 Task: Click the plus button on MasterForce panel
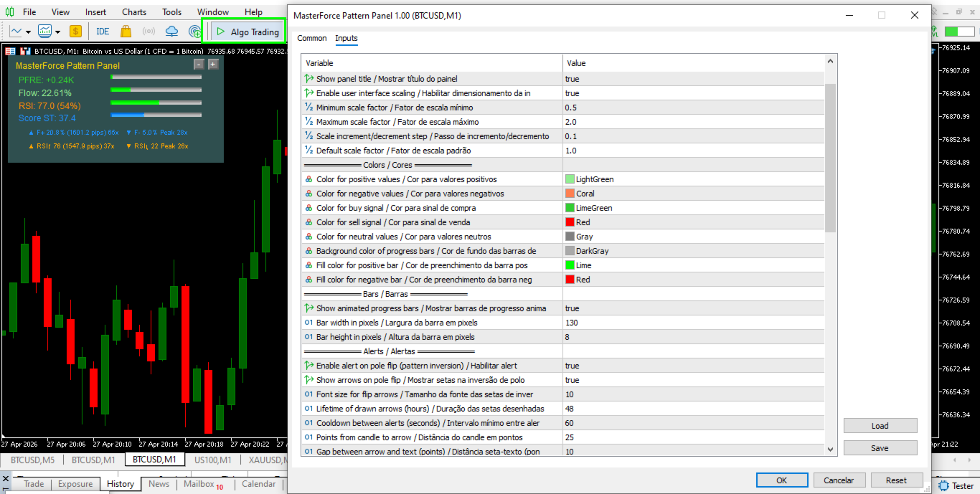(213, 65)
